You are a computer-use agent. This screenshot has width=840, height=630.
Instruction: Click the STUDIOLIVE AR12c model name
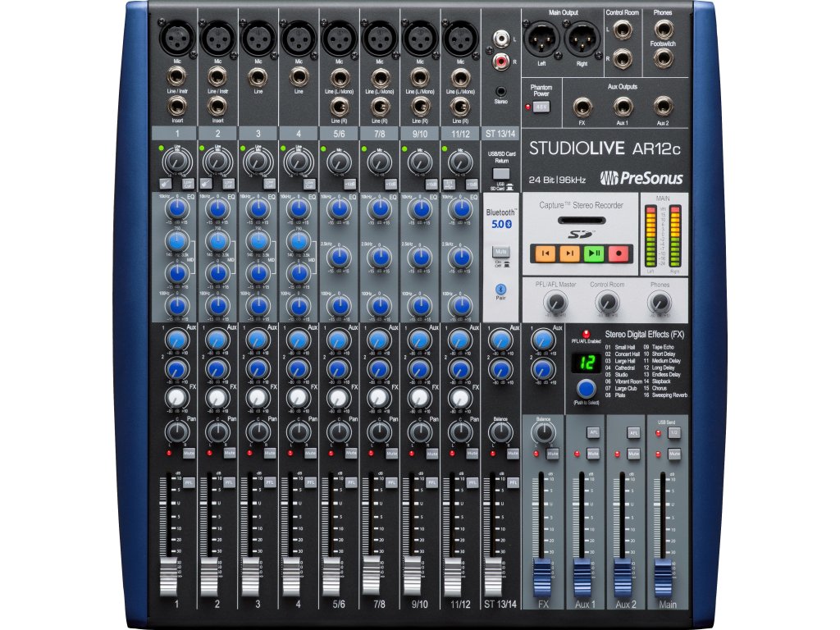point(605,148)
